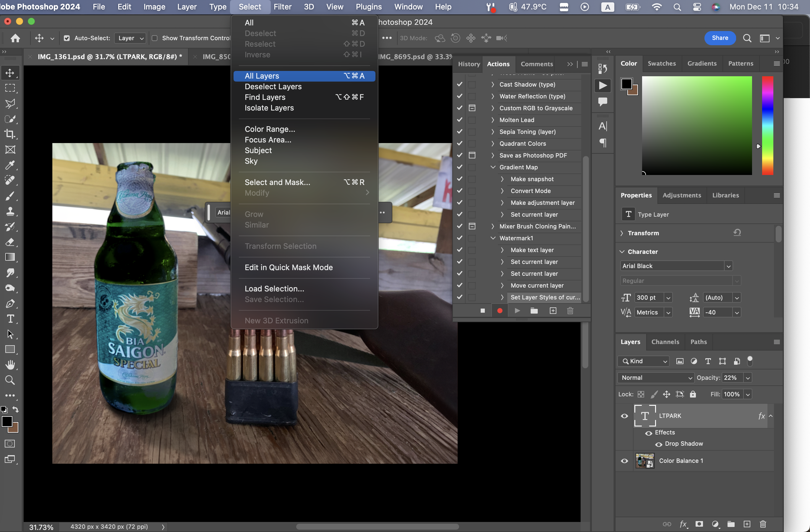
Task: Select the Horizontal Type tool
Action: tap(10, 319)
